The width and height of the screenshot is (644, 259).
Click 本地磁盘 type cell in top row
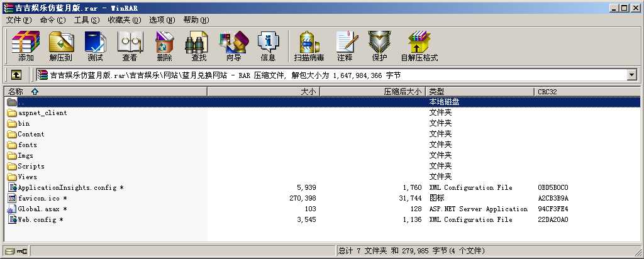point(444,102)
